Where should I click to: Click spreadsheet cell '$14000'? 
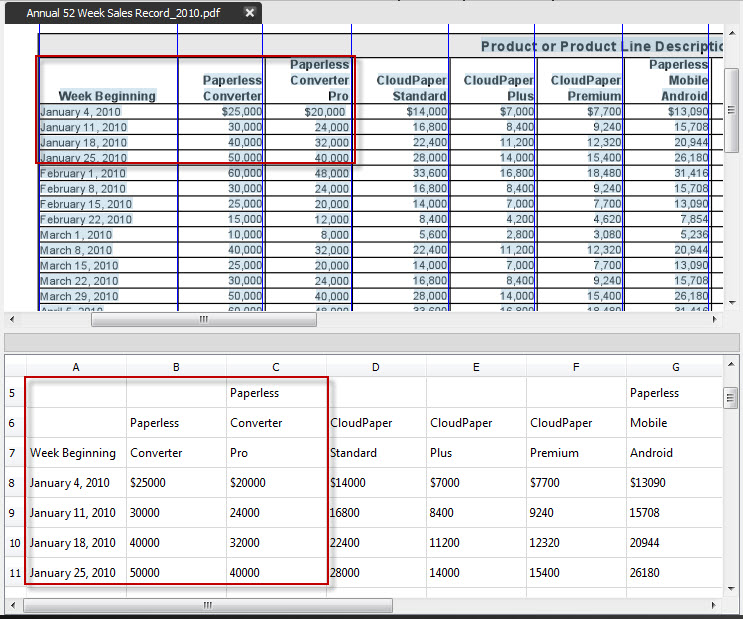(376, 482)
